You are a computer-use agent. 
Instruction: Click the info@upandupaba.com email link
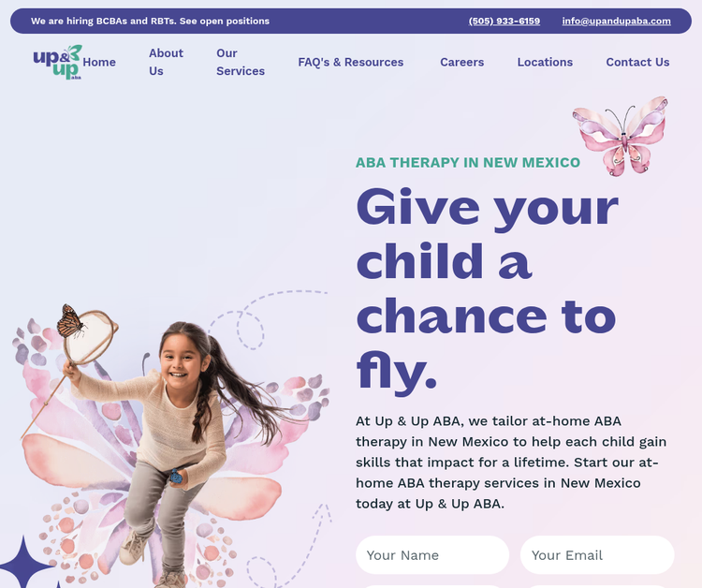[617, 21]
